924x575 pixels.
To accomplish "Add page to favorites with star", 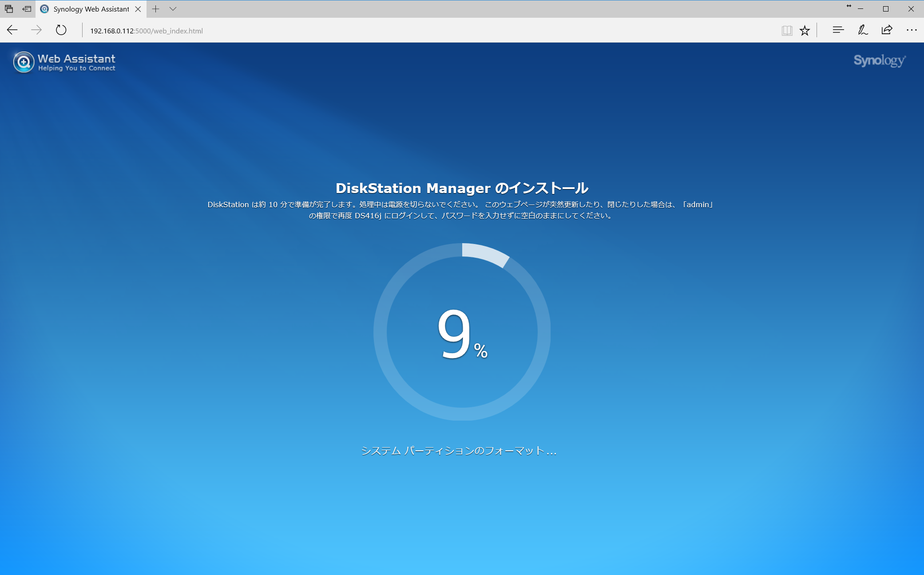I will pyautogui.click(x=805, y=30).
